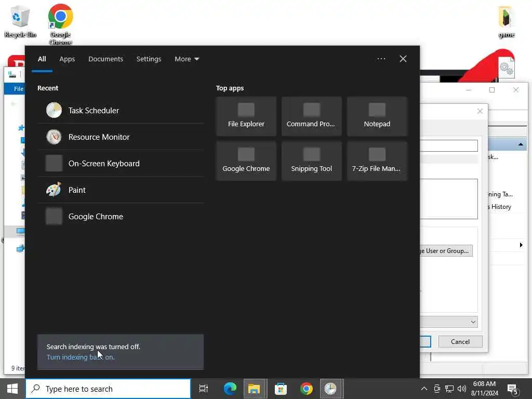The image size is (532, 399).
Task: Open Task Scheduler from Recent list
Action: point(121,110)
